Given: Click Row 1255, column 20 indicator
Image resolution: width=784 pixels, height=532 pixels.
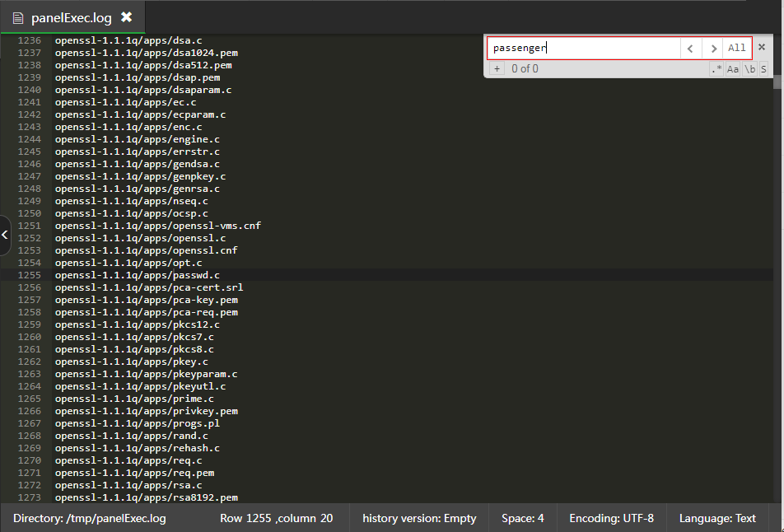Looking at the screenshot, I should point(276,518).
